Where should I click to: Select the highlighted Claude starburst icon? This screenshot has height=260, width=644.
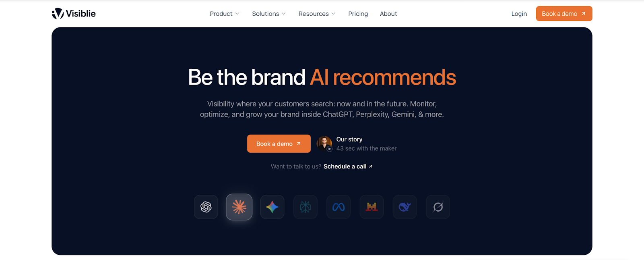(x=239, y=207)
